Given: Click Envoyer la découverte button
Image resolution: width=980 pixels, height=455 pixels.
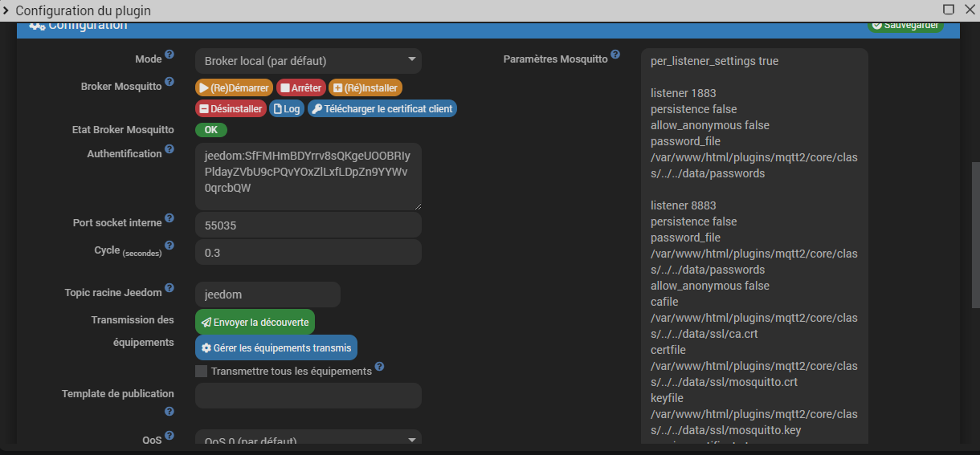Looking at the screenshot, I should pyautogui.click(x=255, y=322).
